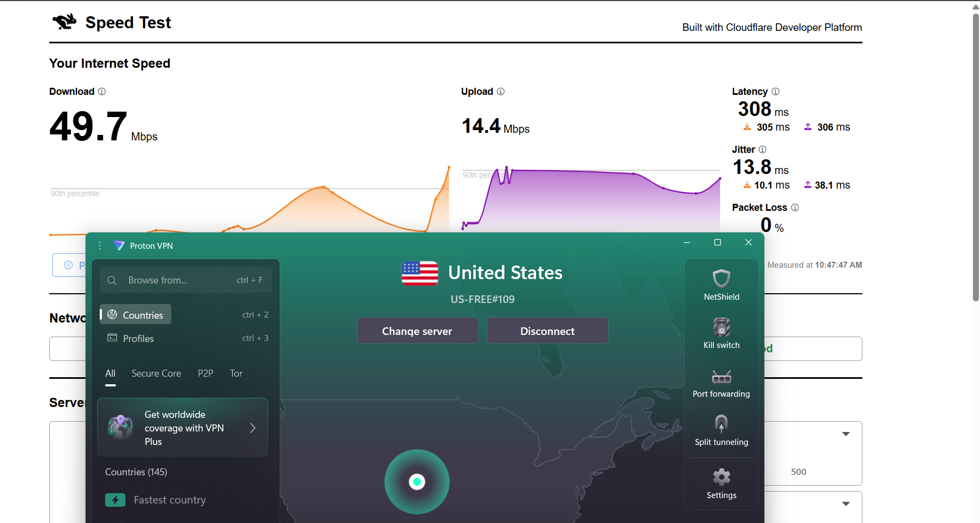Click the pause button on speed test page
Screen dimensions: 980x523
click(x=69, y=265)
